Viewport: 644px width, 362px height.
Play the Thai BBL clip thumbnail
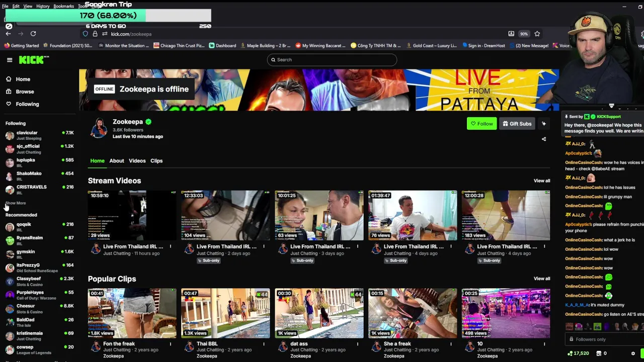pyautogui.click(x=225, y=313)
